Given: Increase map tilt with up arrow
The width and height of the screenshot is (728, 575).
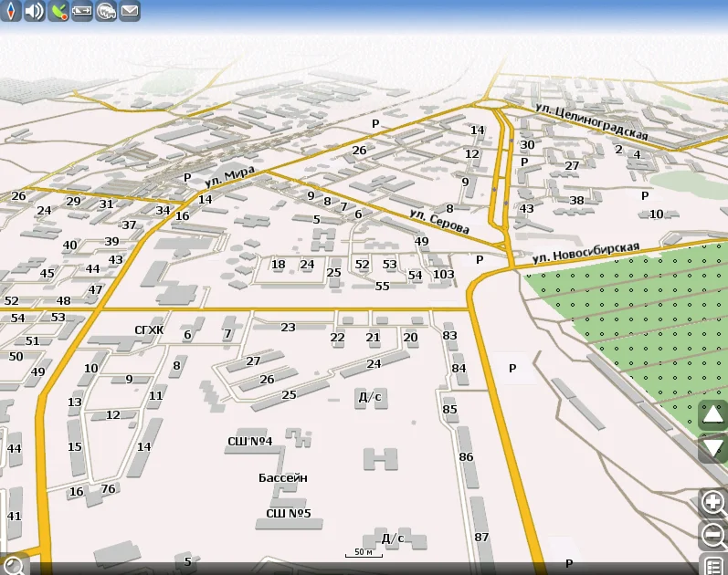Looking at the screenshot, I should tap(712, 416).
